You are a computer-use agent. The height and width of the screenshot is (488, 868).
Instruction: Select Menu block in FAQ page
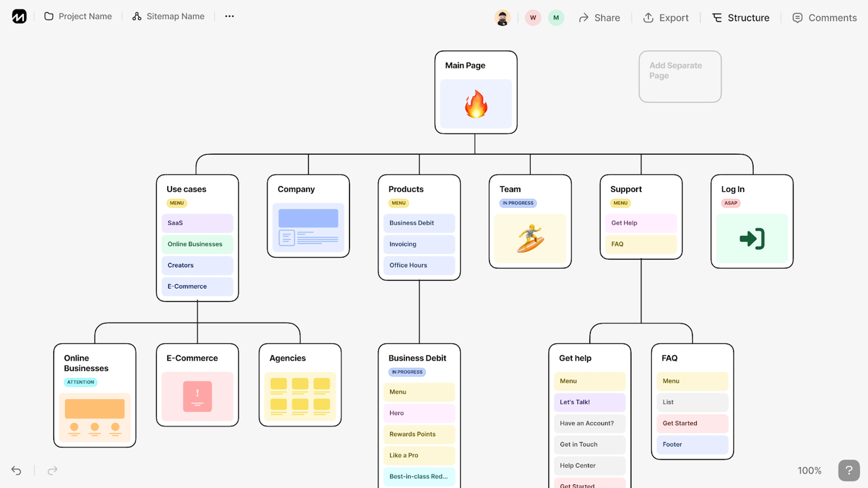pos(692,382)
